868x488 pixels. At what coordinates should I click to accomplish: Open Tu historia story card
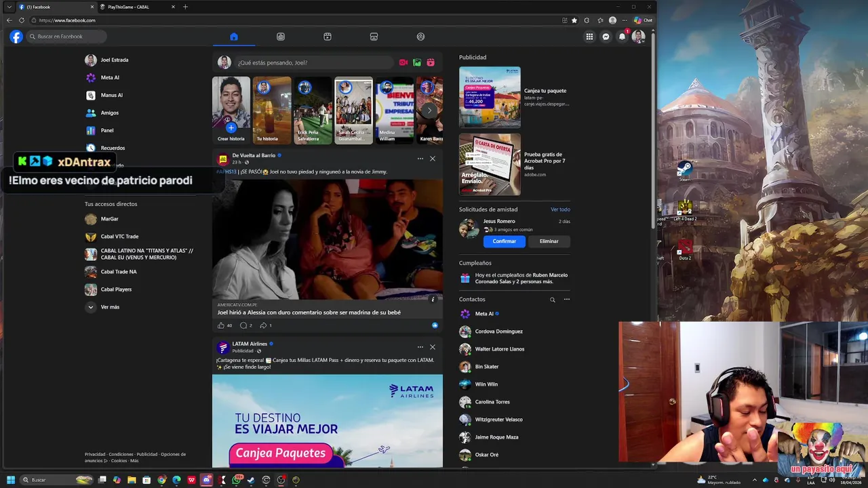[x=272, y=110]
